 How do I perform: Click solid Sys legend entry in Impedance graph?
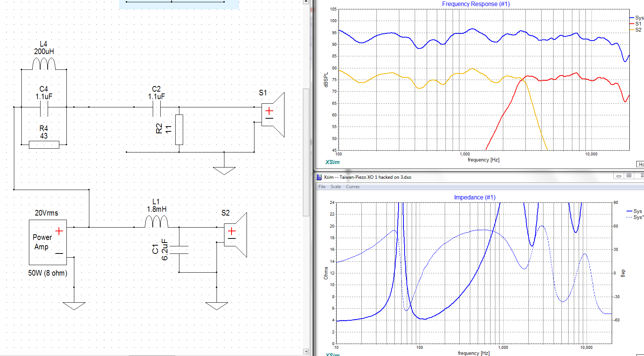tap(634, 211)
